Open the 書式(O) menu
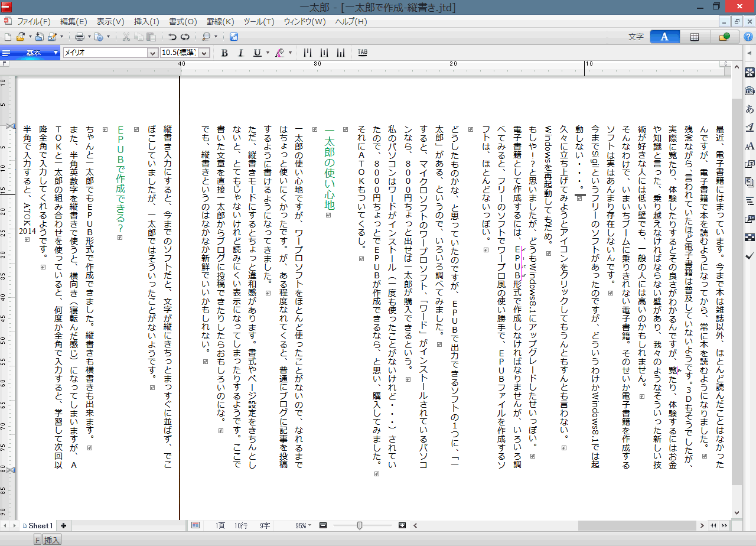The height and width of the screenshot is (546, 756). [183, 22]
